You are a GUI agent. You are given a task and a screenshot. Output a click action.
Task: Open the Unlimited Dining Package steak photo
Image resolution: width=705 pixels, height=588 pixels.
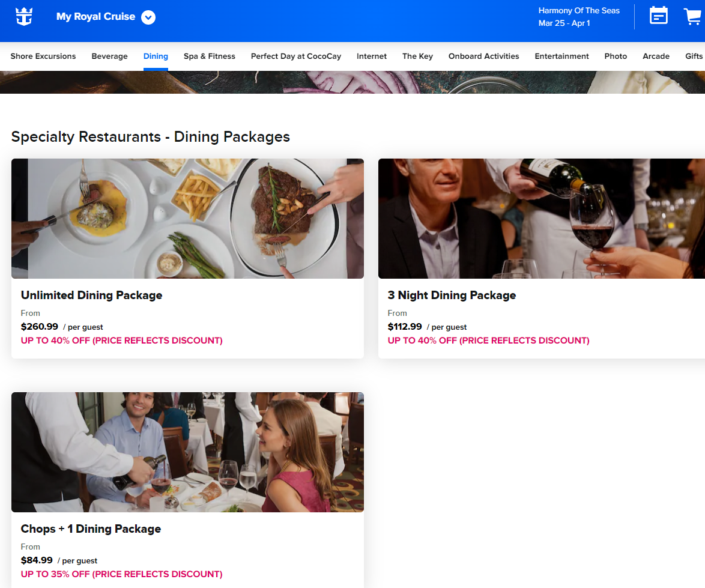tap(187, 219)
